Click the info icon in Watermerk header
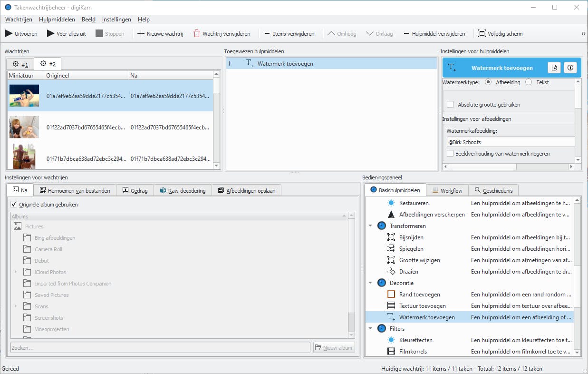The height and width of the screenshot is (374, 588). click(x=570, y=68)
